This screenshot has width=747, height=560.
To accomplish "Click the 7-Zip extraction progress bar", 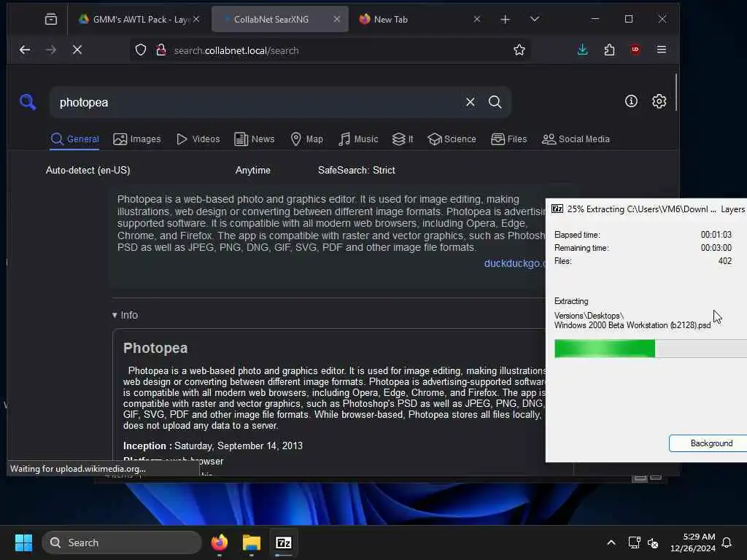I will [x=651, y=349].
